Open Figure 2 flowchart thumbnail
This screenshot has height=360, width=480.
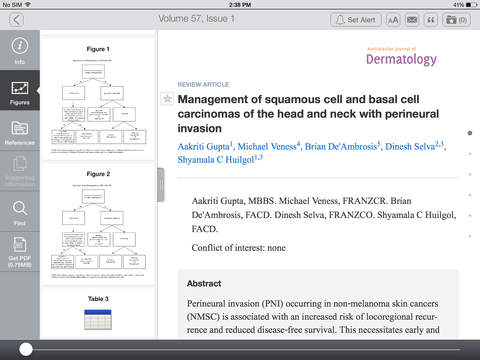point(98,224)
